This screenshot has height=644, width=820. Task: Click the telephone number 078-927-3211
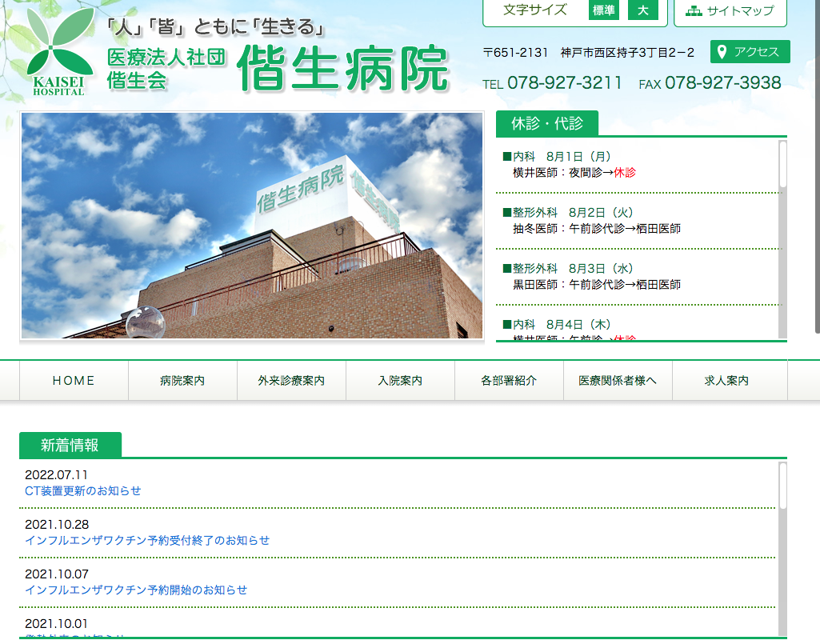[x=565, y=82]
